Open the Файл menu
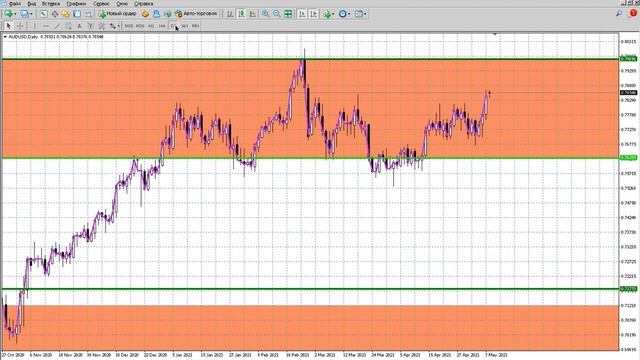Image resolution: width=640 pixels, height=360 pixels. [14, 4]
